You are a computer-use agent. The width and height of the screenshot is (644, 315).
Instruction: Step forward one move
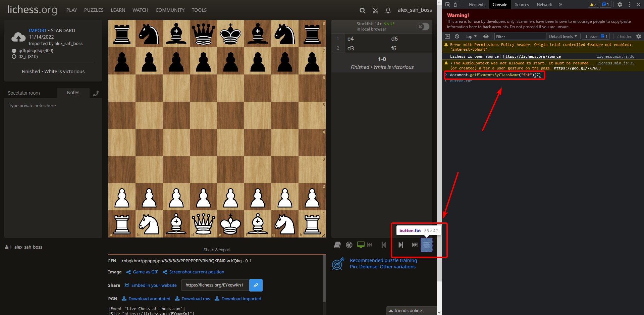[400, 245]
